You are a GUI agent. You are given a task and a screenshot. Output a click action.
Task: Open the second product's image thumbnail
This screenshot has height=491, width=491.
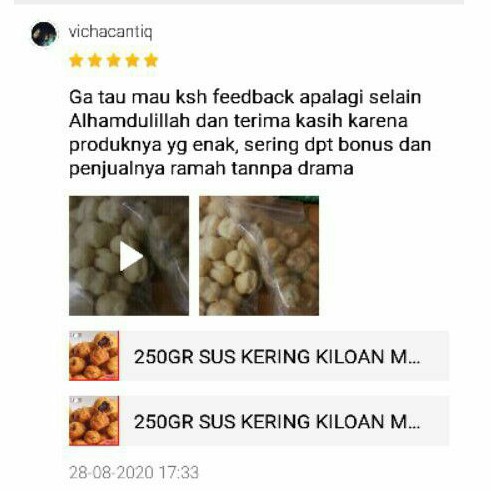94,421
